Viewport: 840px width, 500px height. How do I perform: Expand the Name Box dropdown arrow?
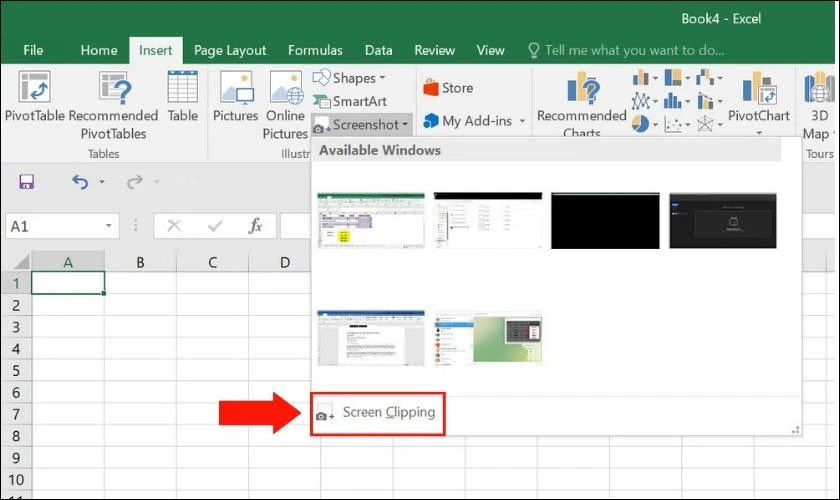point(109,226)
